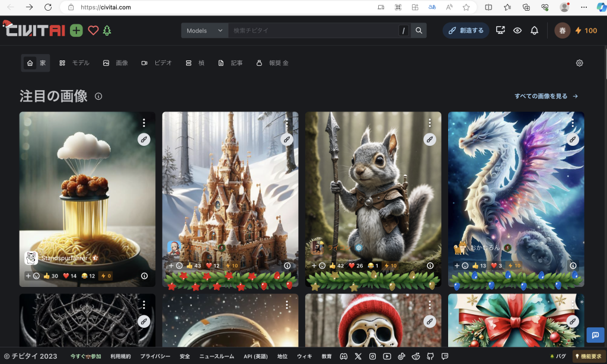
Task: Open the feed settings gear icon
Action: click(579, 63)
